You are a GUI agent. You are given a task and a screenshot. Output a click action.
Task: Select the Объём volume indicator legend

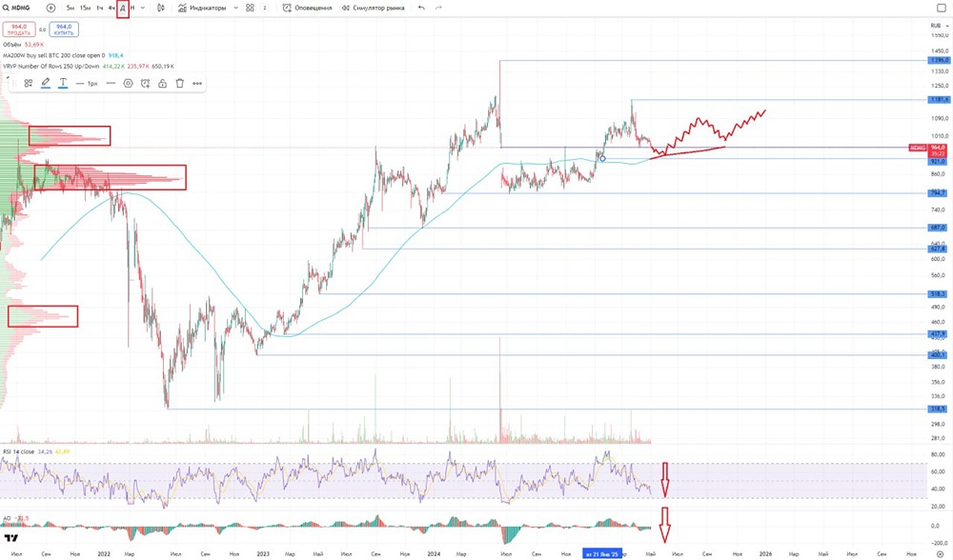tap(23, 45)
